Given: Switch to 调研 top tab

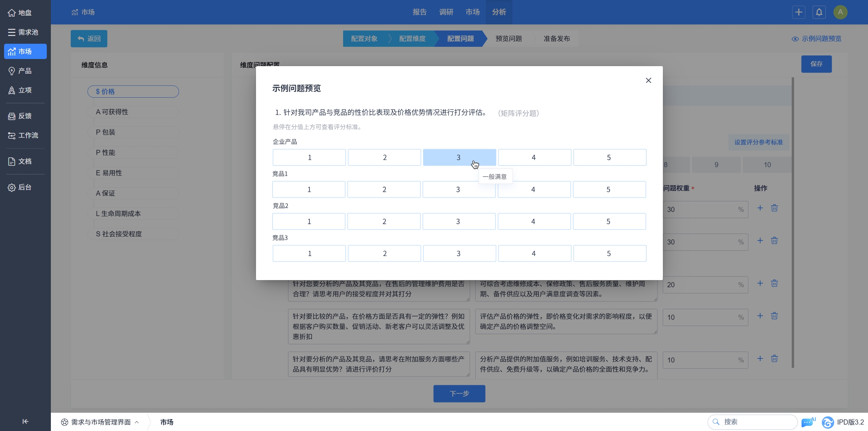Looking at the screenshot, I should 446,12.
